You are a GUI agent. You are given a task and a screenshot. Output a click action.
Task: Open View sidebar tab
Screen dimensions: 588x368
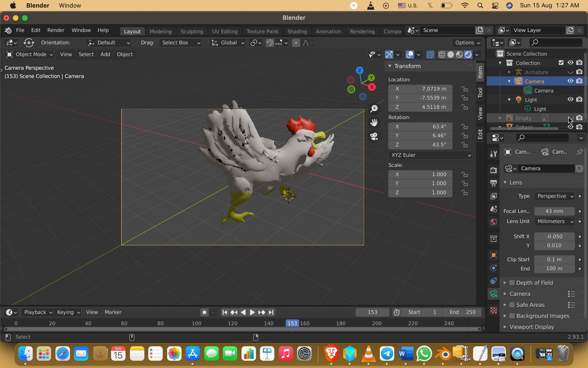480,113
